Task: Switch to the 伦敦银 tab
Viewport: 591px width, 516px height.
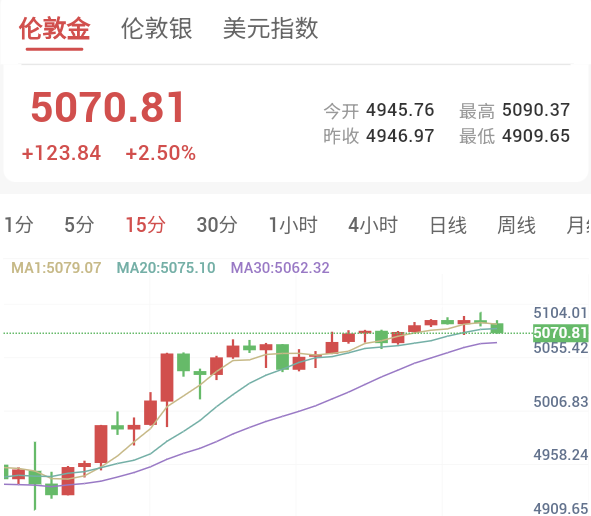Action: point(156,29)
